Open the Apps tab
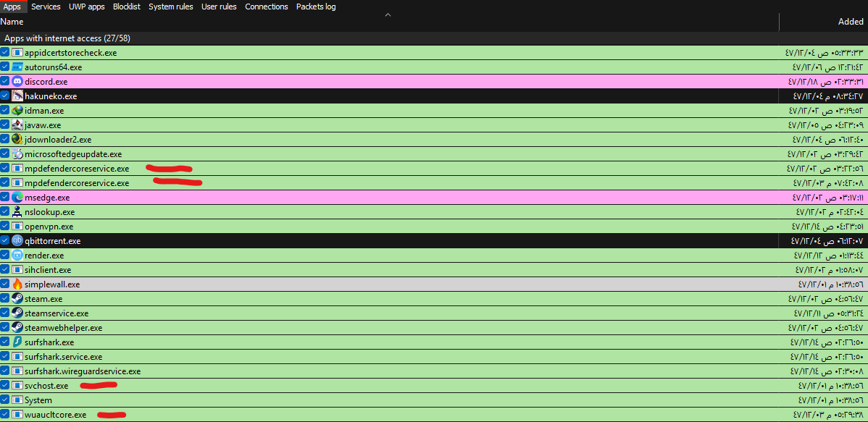The height and width of the screenshot is (422, 868). (12, 7)
